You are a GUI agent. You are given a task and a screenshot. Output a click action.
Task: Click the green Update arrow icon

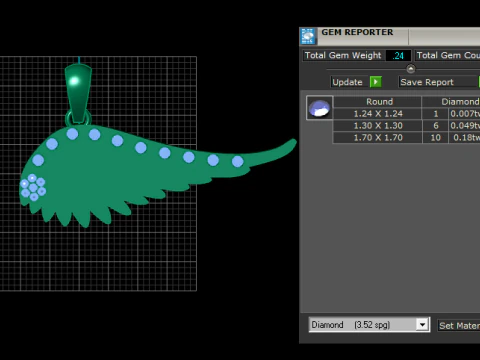click(x=376, y=82)
